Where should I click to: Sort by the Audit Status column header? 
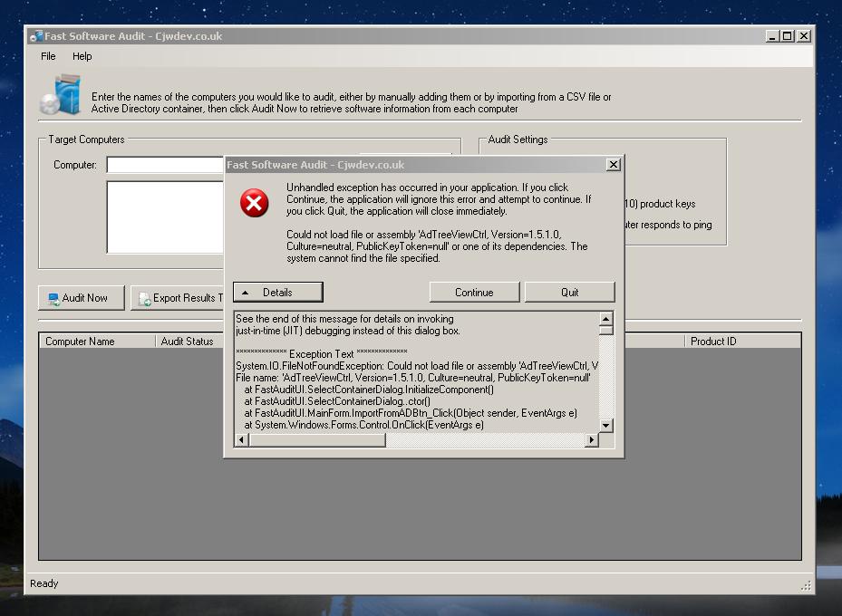pyautogui.click(x=189, y=342)
